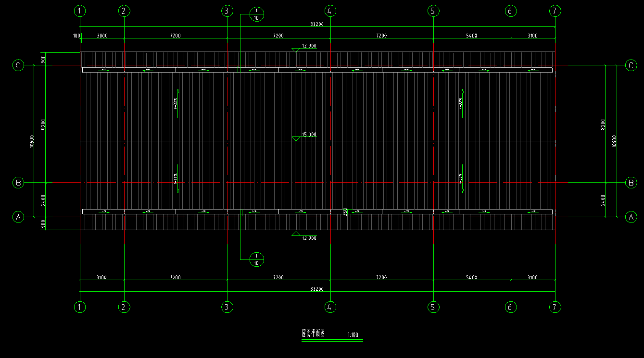Screen dimensions: 644x358
Task: Click the top 1/10 section callout
Action: pos(256,14)
